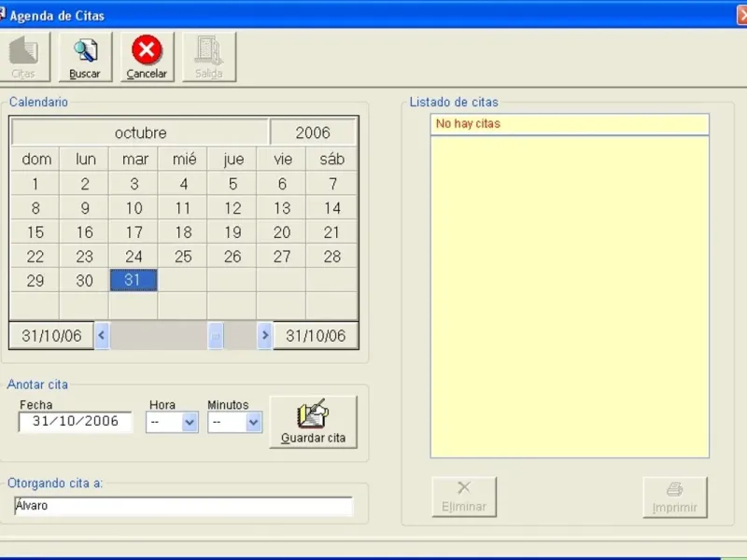Close the Agenda de Citas window
The height and width of the screenshot is (560, 747).
click(x=742, y=16)
